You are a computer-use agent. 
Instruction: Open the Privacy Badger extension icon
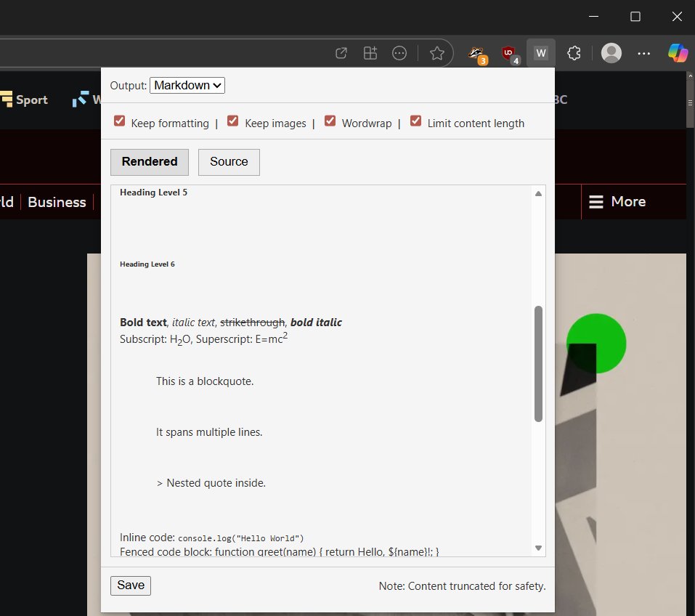click(477, 54)
